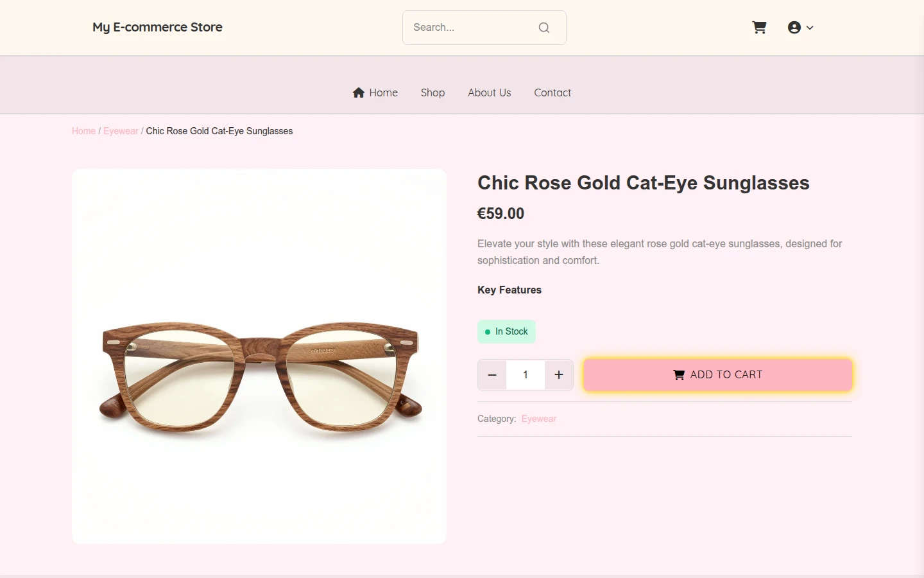Screen dimensions: 924x578
Task: Open the Eyewear category link
Action: (x=539, y=419)
